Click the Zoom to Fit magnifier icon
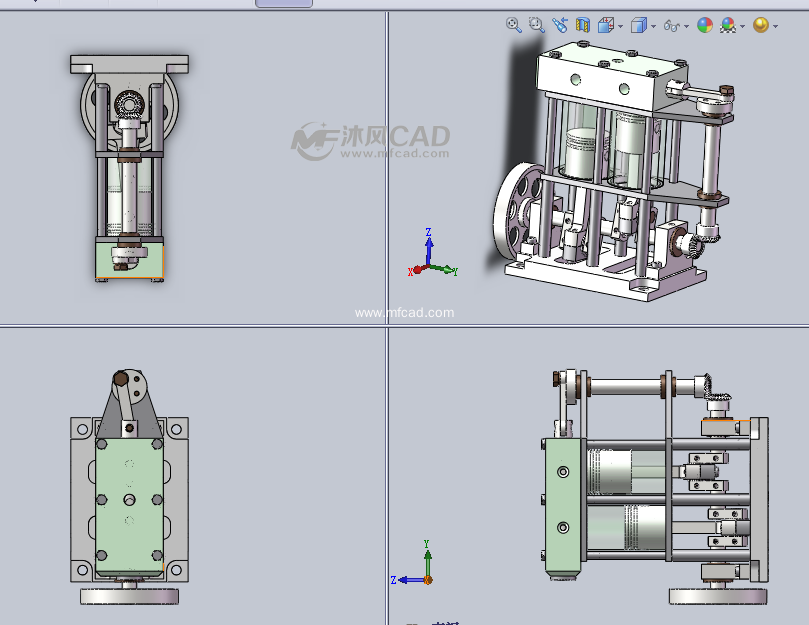The image size is (809, 625). tap(514, 25)
